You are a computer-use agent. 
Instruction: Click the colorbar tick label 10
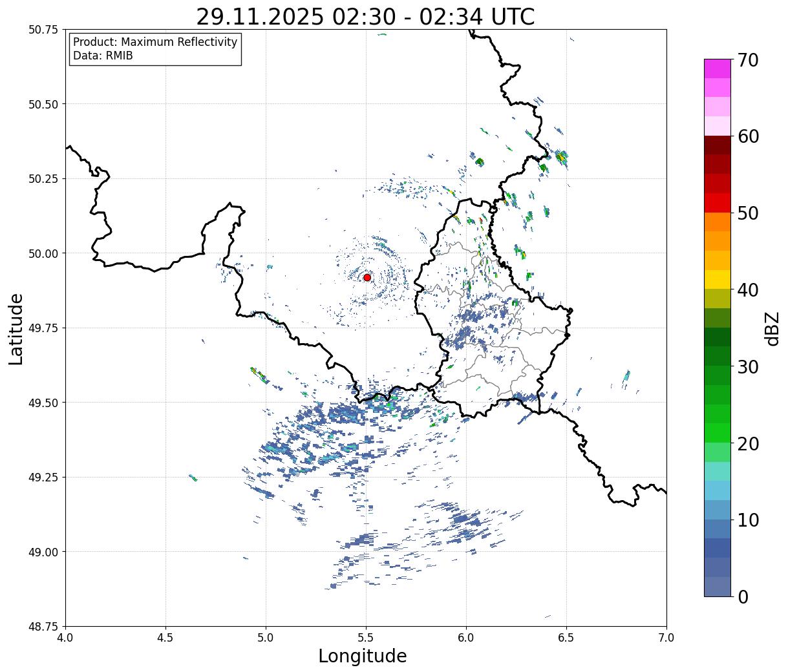(x=748, y=520)
